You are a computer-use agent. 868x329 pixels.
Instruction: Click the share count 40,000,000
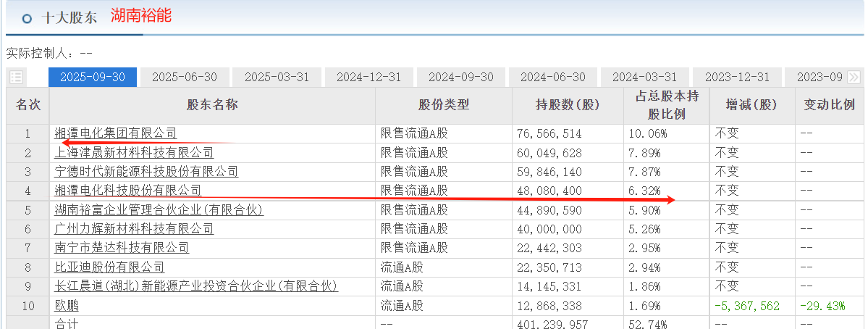[x=549, y=229]
